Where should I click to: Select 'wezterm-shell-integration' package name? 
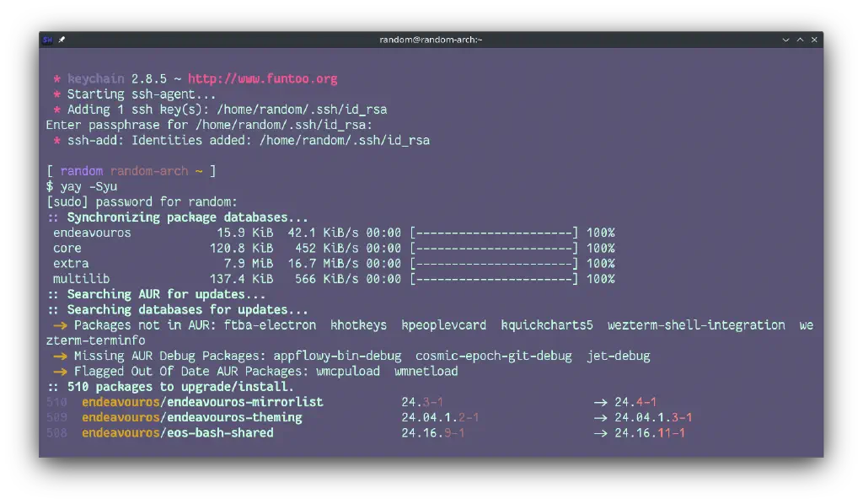[696, 325]
